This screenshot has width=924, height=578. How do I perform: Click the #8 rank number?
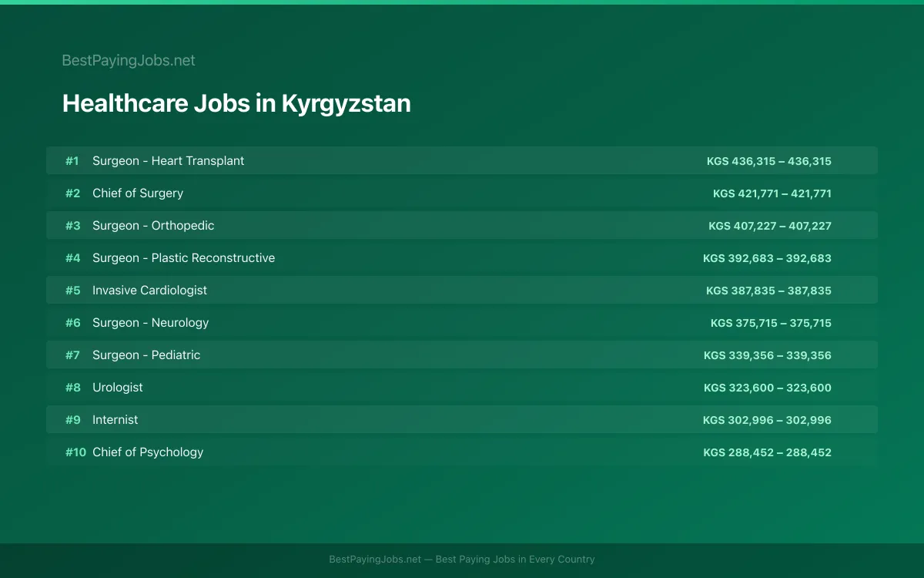coord(72,388)
